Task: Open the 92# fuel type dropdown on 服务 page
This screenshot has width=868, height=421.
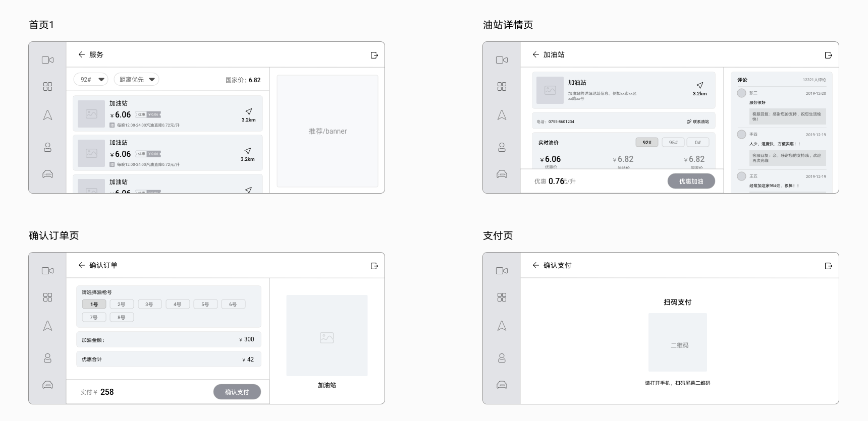Action: [91, 80]
